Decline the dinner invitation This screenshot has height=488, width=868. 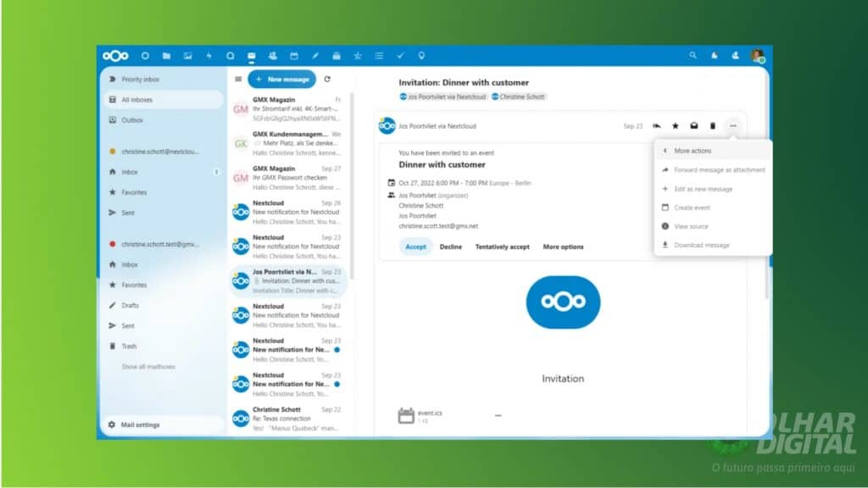click(x=451, y=247)
